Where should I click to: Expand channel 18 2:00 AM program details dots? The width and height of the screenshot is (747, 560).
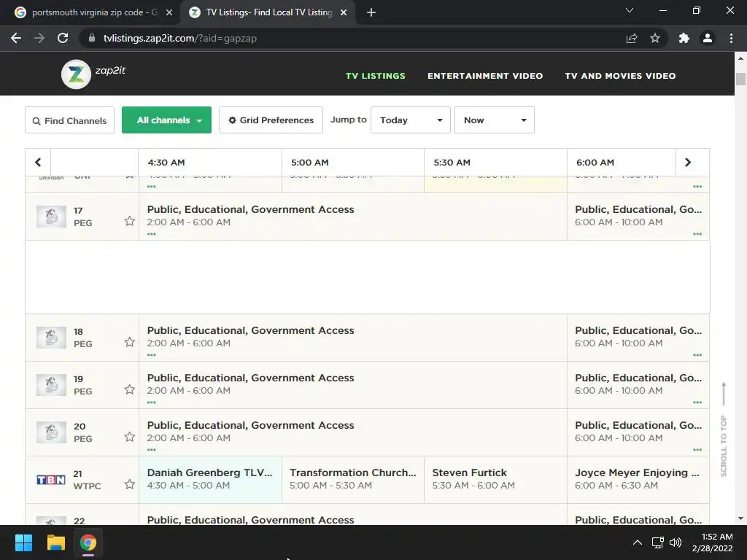coord(152,355)
